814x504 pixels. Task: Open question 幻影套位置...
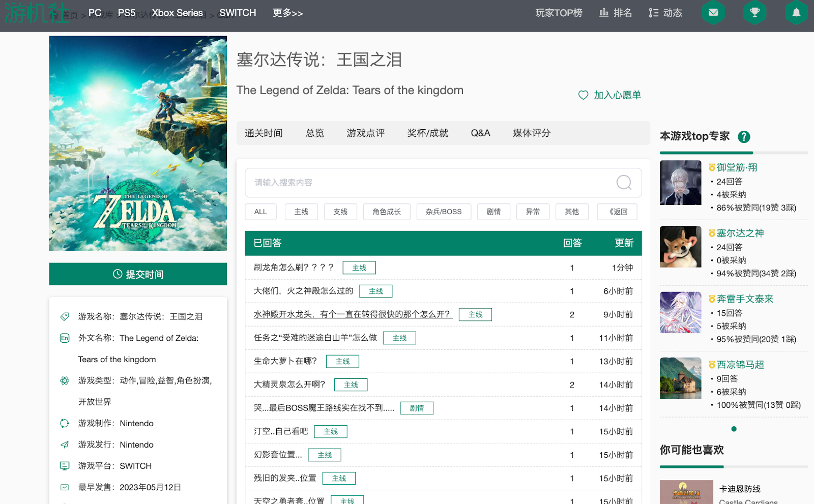[278, 455]
